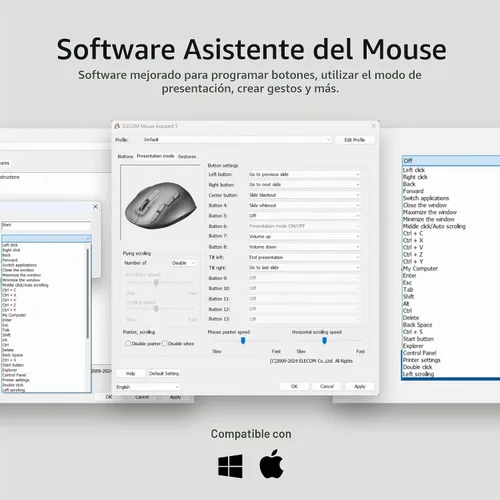Click the Windows logo icon
This screenshot has height=500, width=500.
pyautogui.click(x=230, y=466)
